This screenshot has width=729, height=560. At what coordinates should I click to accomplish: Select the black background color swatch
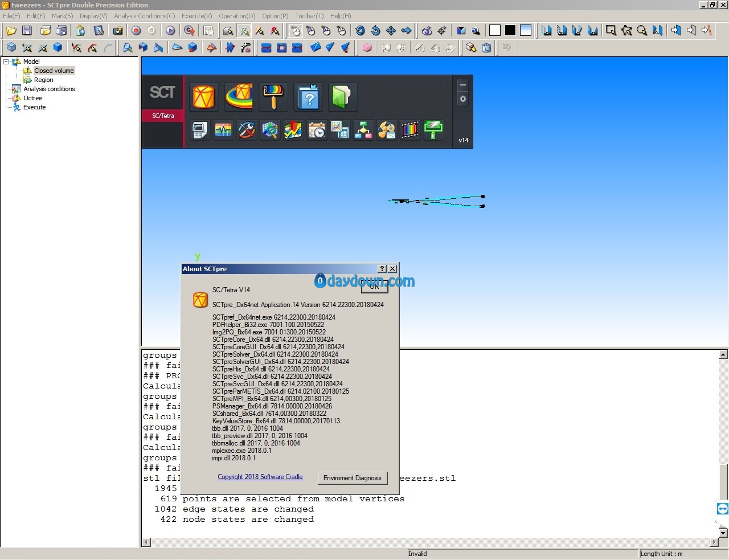tap(510, 31)
